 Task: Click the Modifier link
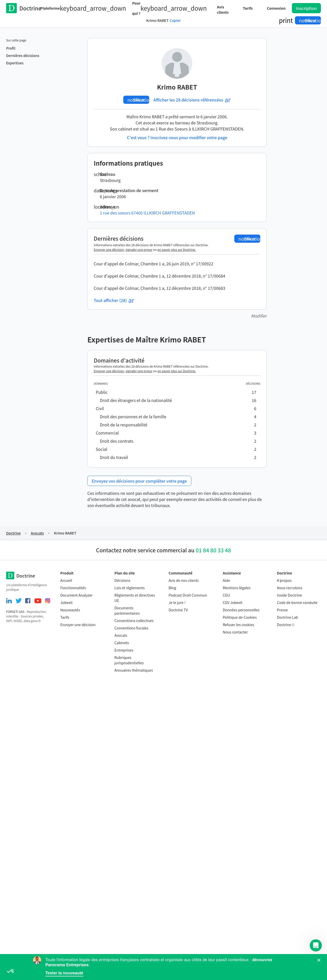coord(259,316)
